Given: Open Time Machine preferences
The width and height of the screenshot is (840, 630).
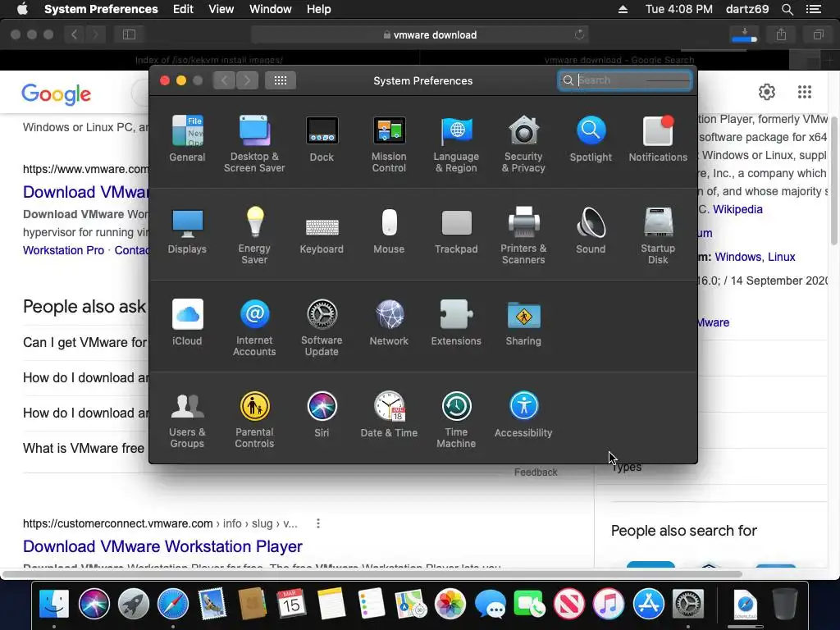Looking at the screenshot, I should (x=456, y=420).
